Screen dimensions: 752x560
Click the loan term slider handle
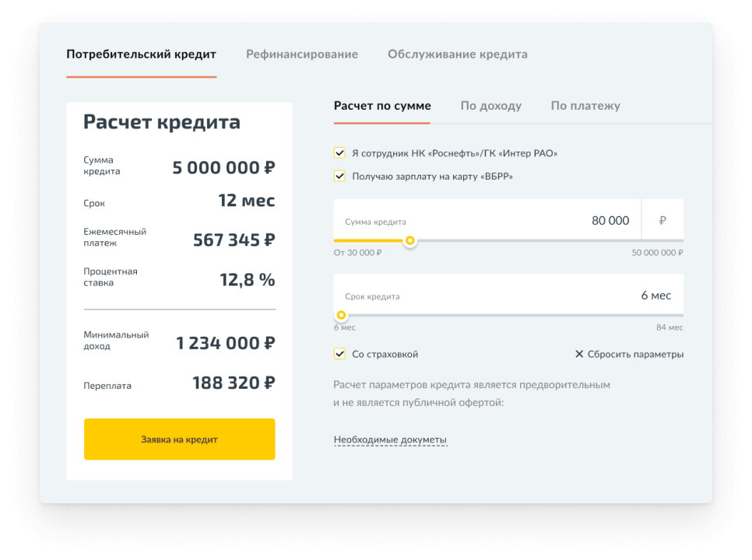[x=341, y=315]
